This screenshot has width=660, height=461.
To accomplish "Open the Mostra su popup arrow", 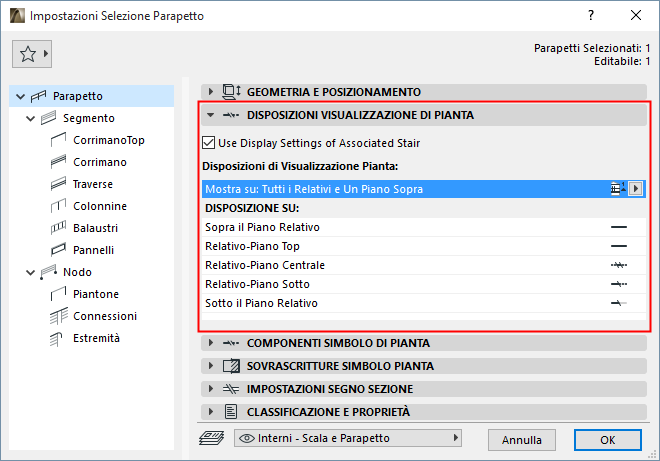I will coord(634,189).
